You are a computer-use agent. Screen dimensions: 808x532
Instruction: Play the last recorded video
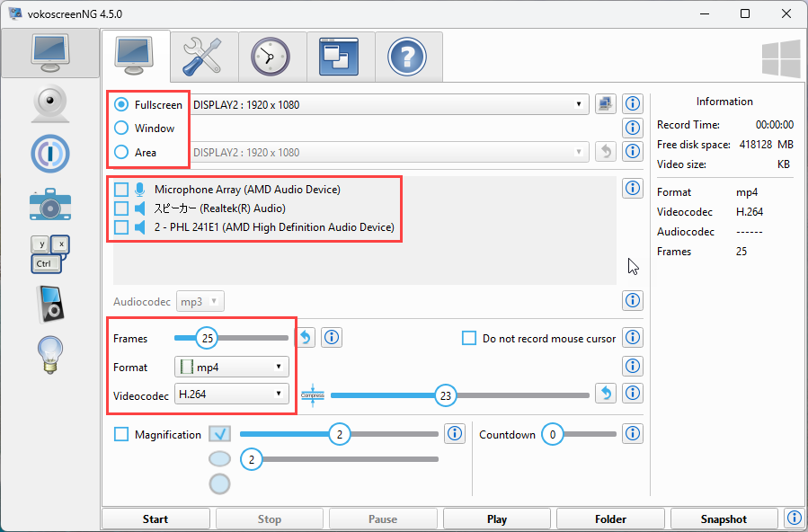(497, 519)
